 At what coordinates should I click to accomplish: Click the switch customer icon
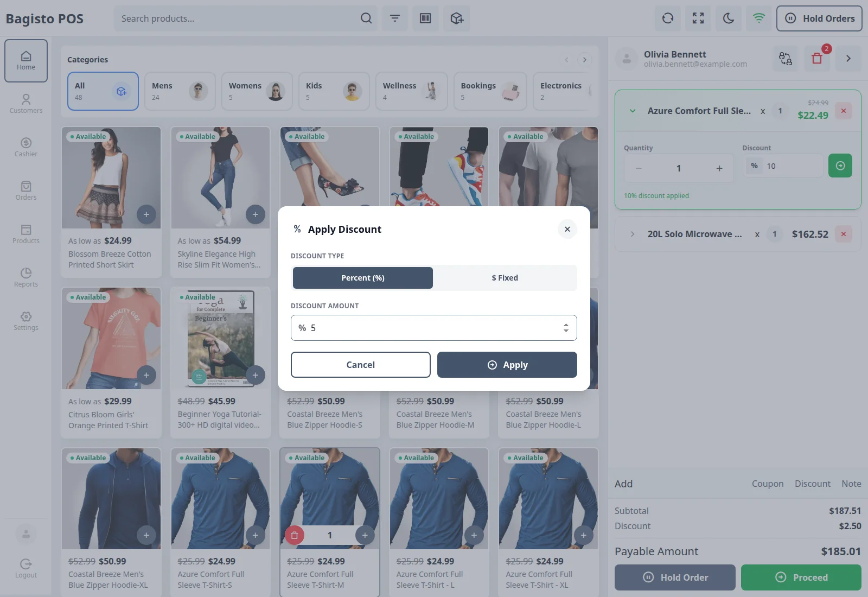tap(786, 59)
